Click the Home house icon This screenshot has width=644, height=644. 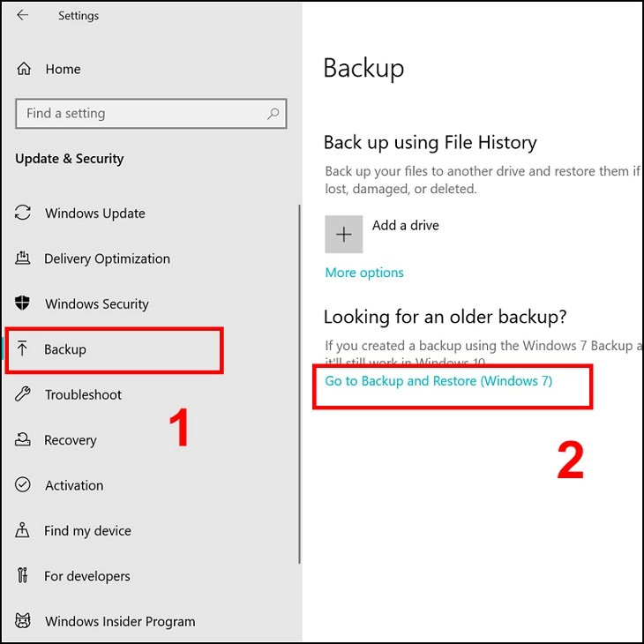[x=24, y=69]
